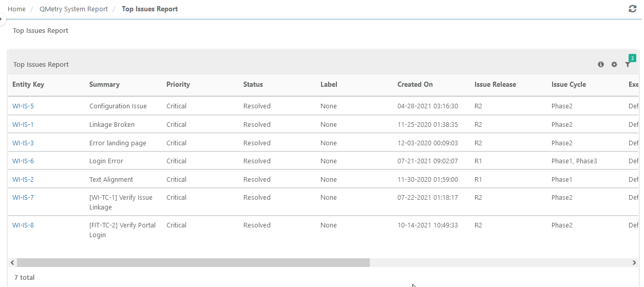
Task: Sort by Priority column header
Action: [178, 85]
